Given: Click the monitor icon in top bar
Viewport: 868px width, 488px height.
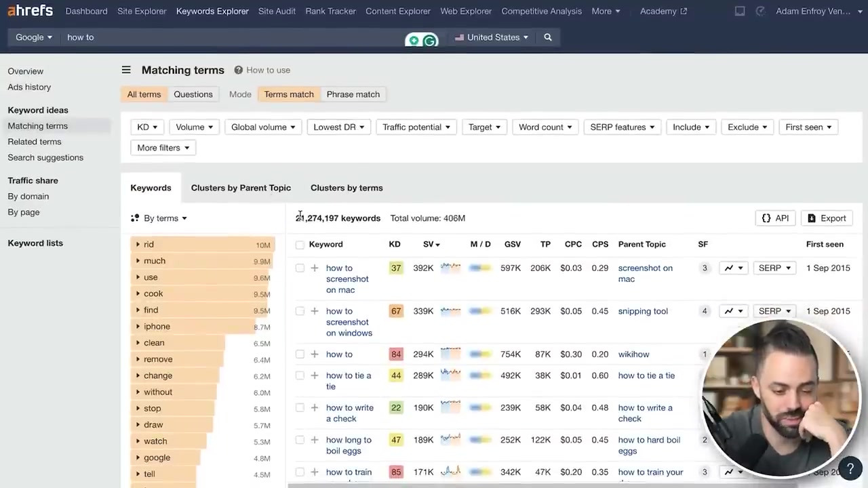Looking at the screenshot, I should coord(740,11).
